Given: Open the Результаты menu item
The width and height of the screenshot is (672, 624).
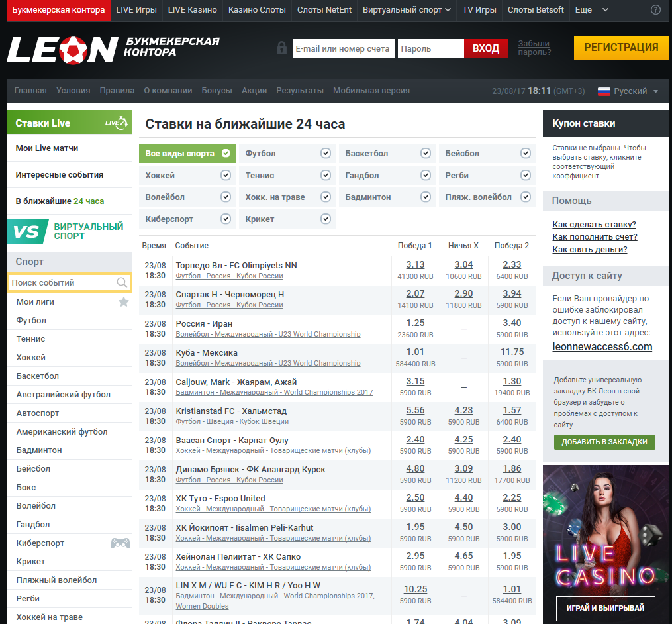Looking at the screenshot, I should (300, 91).
